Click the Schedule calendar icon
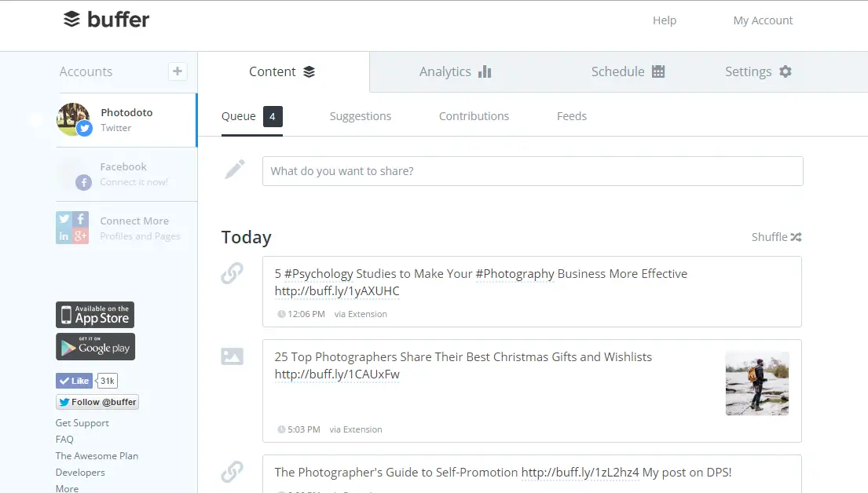Image resolution: width=868 pixels, height=493 pixels. [658, 71]
